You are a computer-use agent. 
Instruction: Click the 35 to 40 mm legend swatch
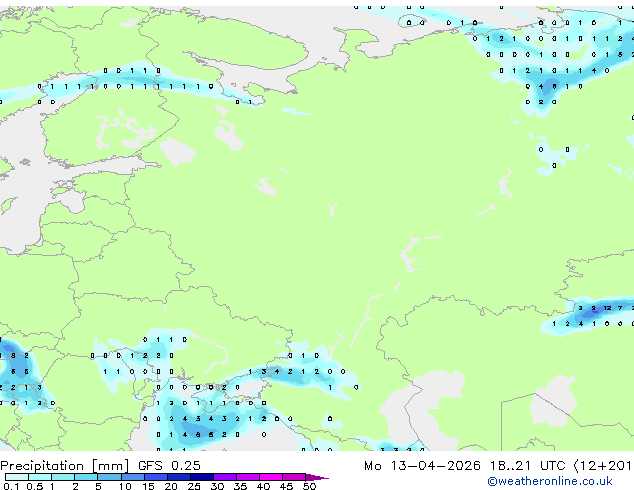click(x=248, y=477)
